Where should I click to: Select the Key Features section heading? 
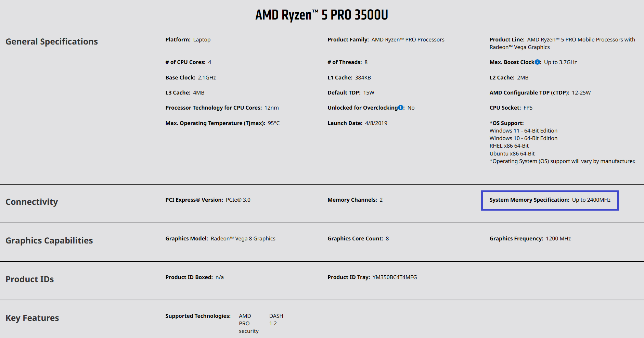click(32, 318)
